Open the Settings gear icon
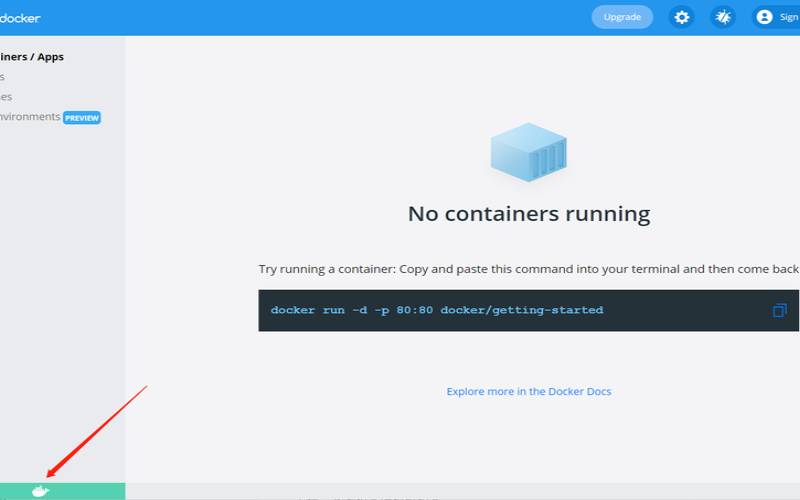Viewport: 800px width, 500px height. coord(682,17)
